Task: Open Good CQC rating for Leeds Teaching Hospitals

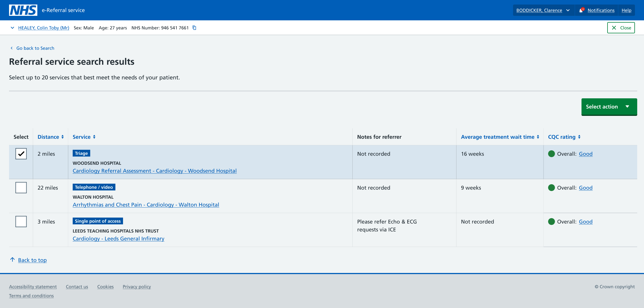Action: (586, 222)
